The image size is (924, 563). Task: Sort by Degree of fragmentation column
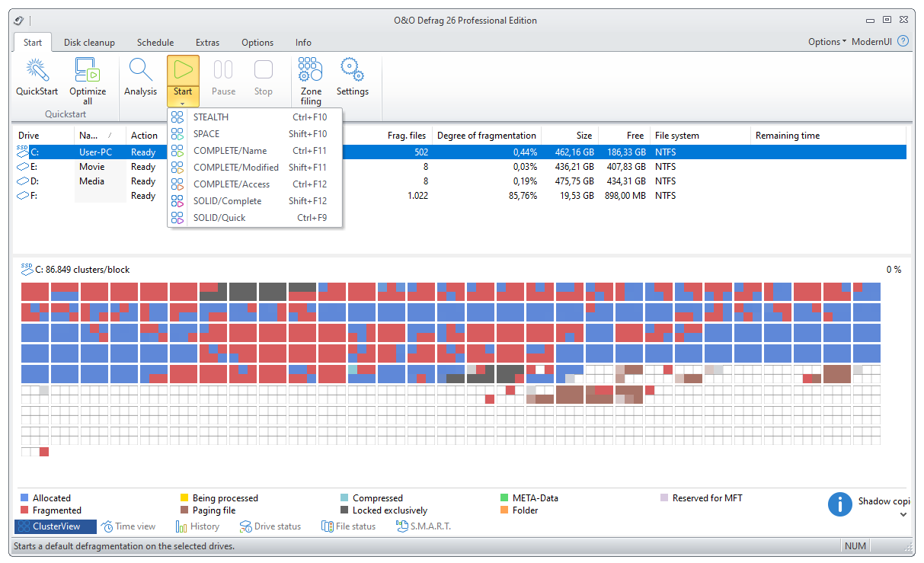pyautogui.click(x=487, y=136)
